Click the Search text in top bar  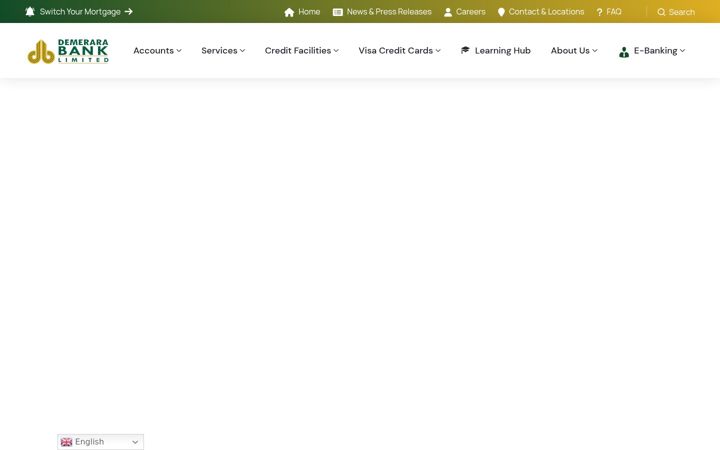681,12
